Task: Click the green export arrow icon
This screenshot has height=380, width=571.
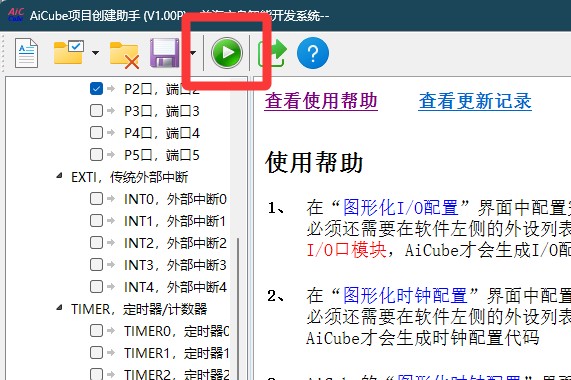Action: [272, 53]
